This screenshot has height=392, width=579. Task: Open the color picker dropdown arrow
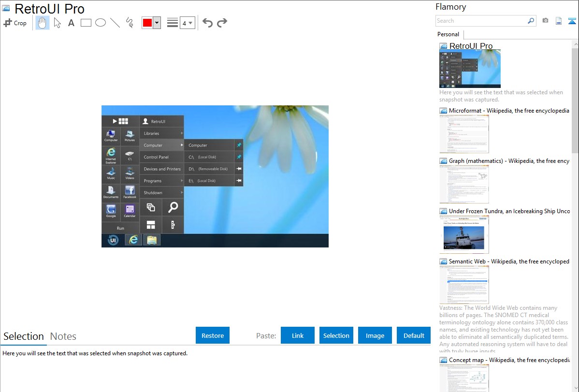coord(157,23)
